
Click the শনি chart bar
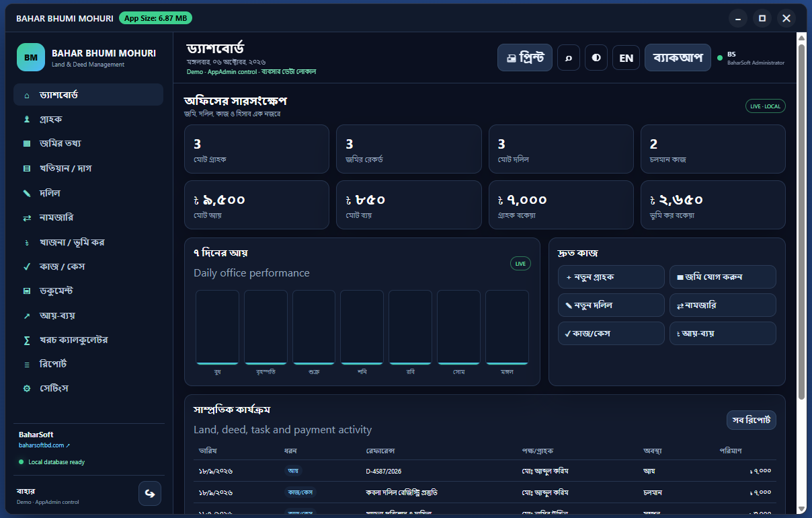click(362, 327)
